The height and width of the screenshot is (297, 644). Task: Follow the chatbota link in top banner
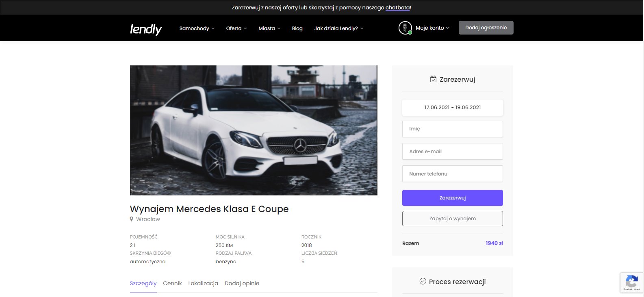pyautogui.click(x=397, y=8)
